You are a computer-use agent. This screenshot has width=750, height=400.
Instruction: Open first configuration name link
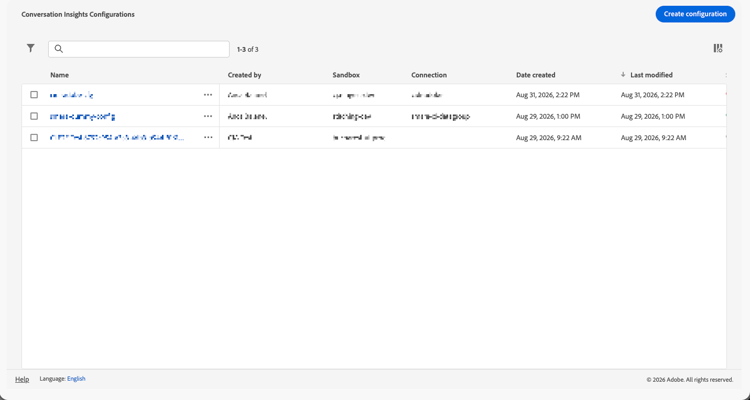coord(72,95)
